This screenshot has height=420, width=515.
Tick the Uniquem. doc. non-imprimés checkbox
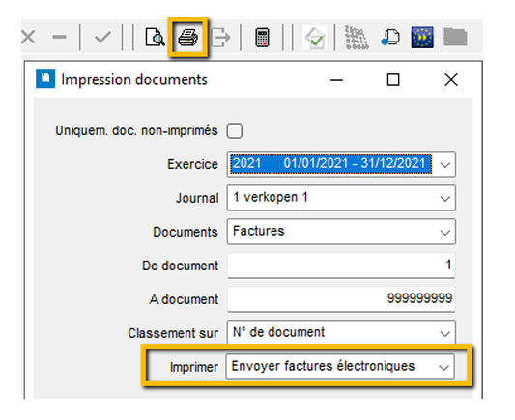pyautogui.click(x=235, y=131)
